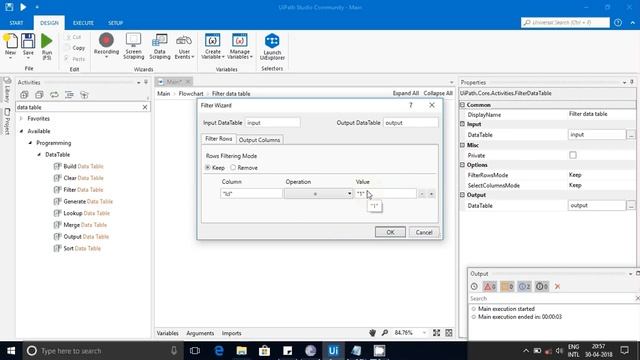
Task: Click Collapse All in the designer
Action: click(438, 93)
